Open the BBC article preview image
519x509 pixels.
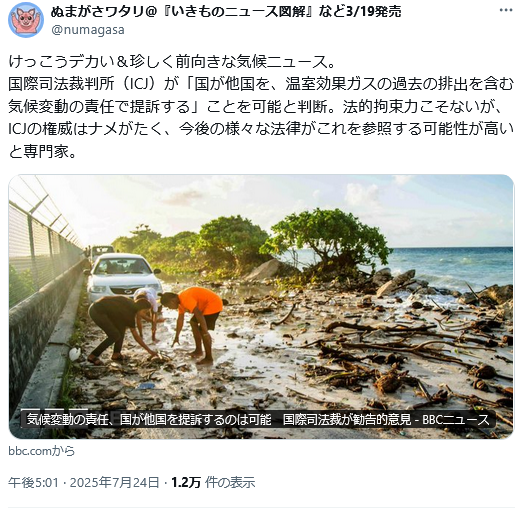[x=261, y=306]
